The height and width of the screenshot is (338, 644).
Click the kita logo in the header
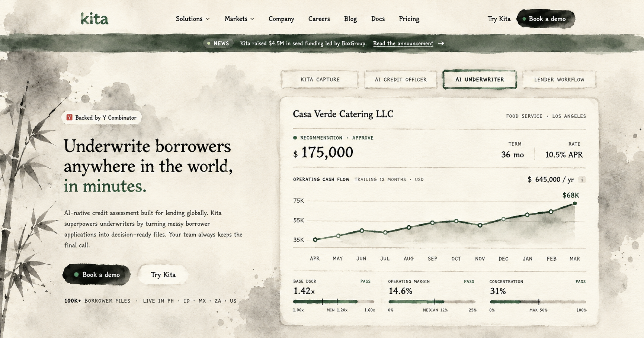pyautogui.click(x=94, y=19)
